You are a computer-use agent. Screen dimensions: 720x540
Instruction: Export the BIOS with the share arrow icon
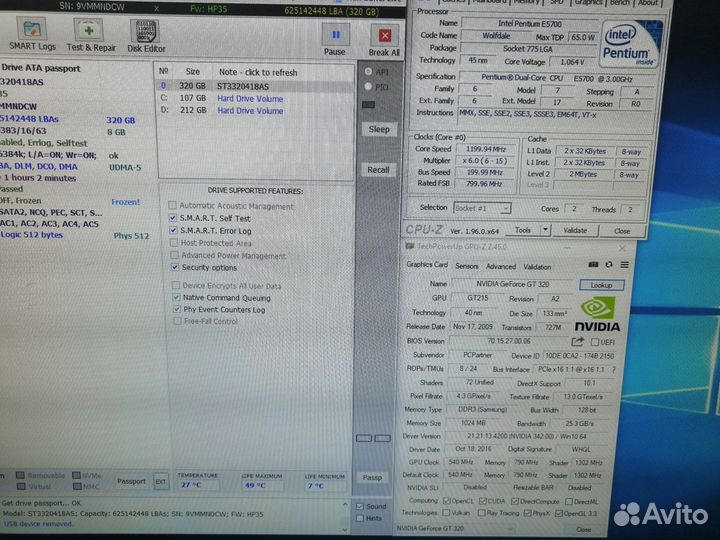tap(578, 342)
